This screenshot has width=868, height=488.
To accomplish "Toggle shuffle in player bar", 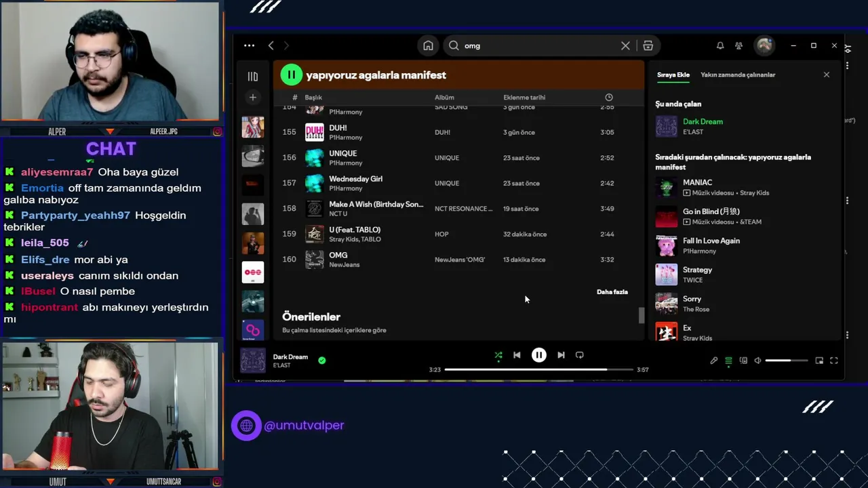I will (x=498, y=355).
